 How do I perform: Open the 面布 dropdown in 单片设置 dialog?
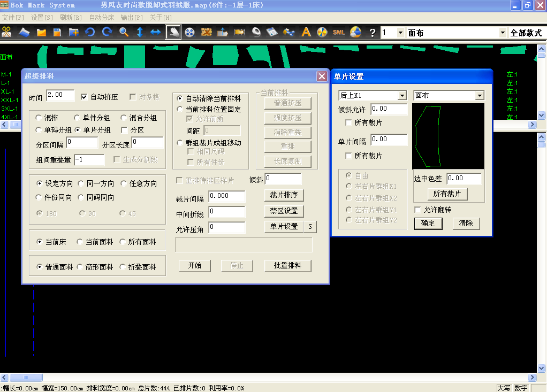click(x=480, y=96)
